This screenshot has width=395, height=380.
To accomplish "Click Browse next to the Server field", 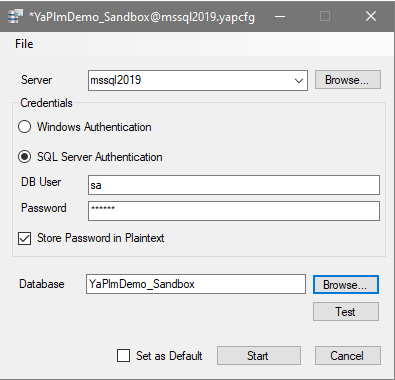I will (348, 80).
